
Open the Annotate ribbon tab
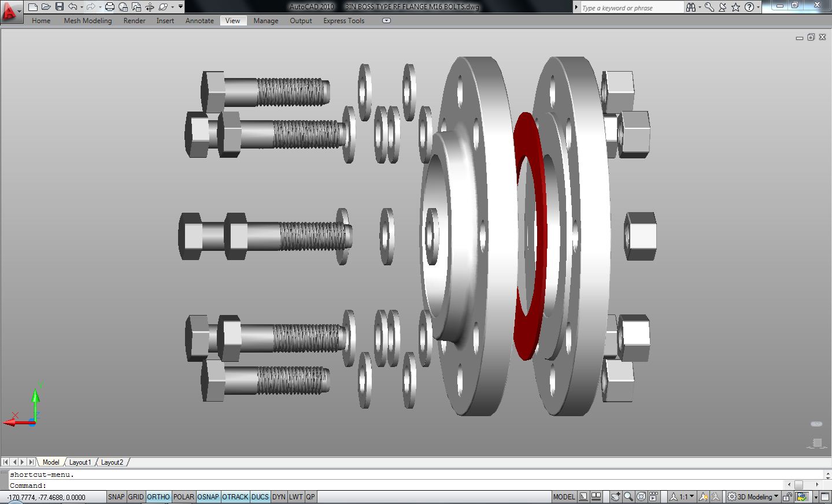tap(199, 21)
